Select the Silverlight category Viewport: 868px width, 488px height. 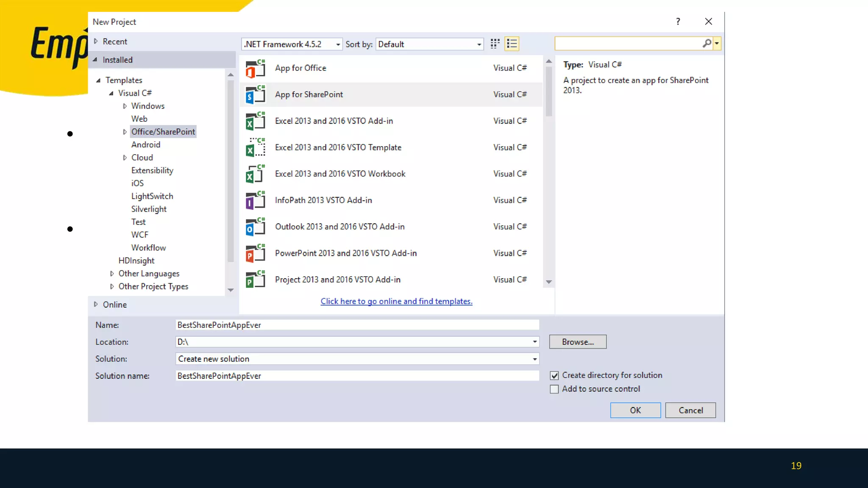coord(149,209)
